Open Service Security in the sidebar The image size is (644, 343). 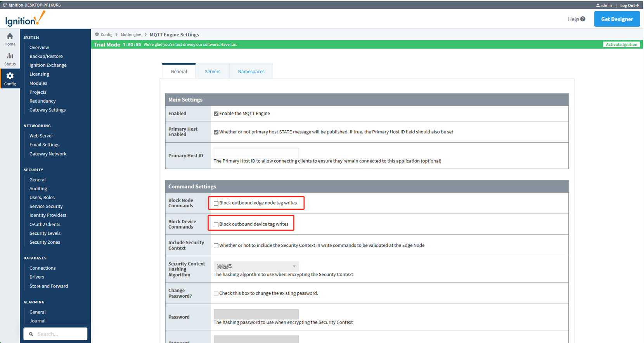(x=46, y=207)
